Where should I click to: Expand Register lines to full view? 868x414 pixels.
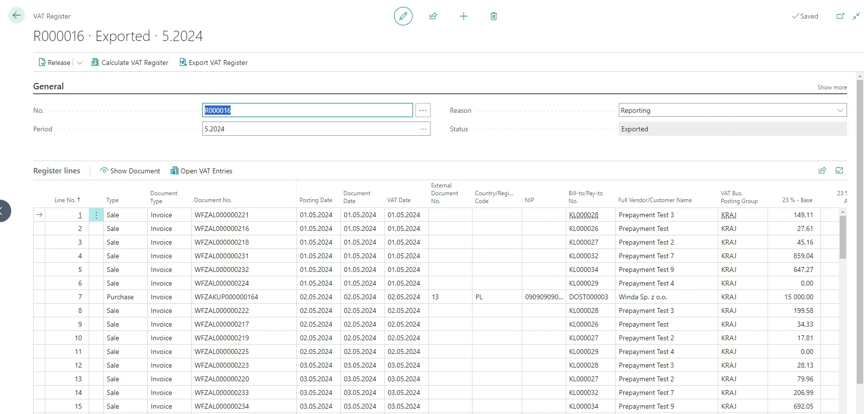(x=839, y=170)
